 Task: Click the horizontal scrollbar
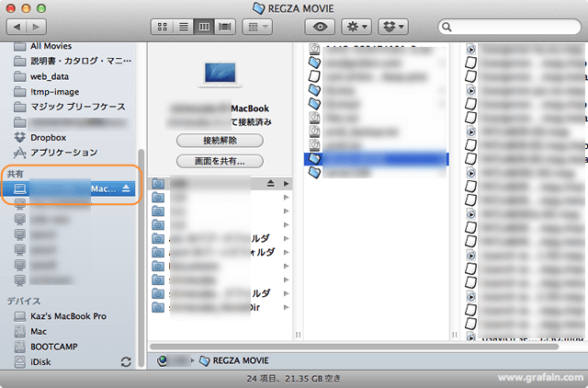[355, 347]
